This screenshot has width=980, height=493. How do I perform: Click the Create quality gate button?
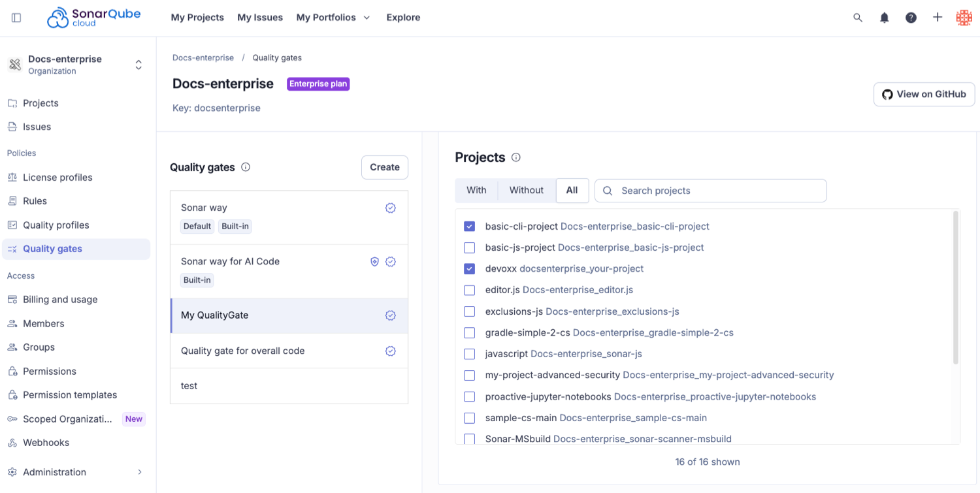point(385,167)
